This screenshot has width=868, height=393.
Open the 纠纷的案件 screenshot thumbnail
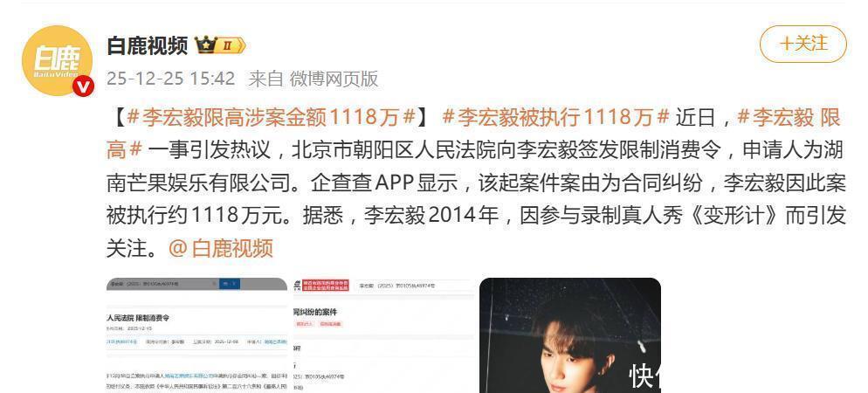click(x=383, y=334)
